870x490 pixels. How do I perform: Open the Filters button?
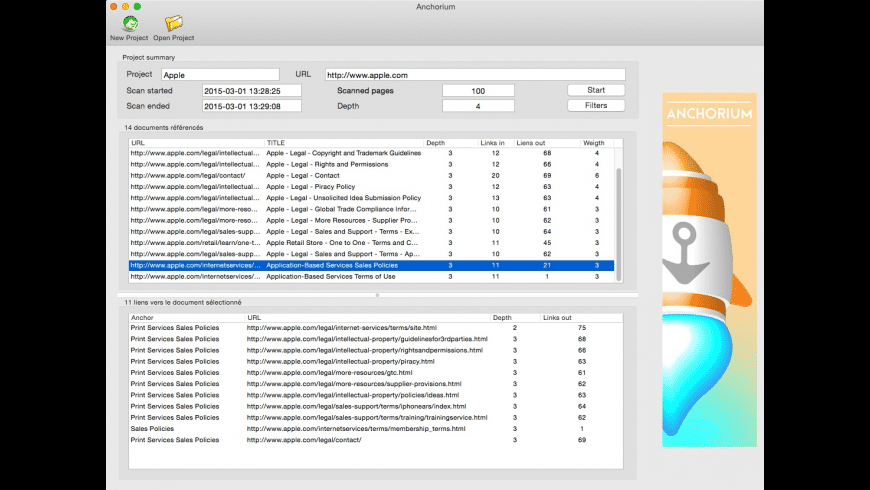click(596, 105)
